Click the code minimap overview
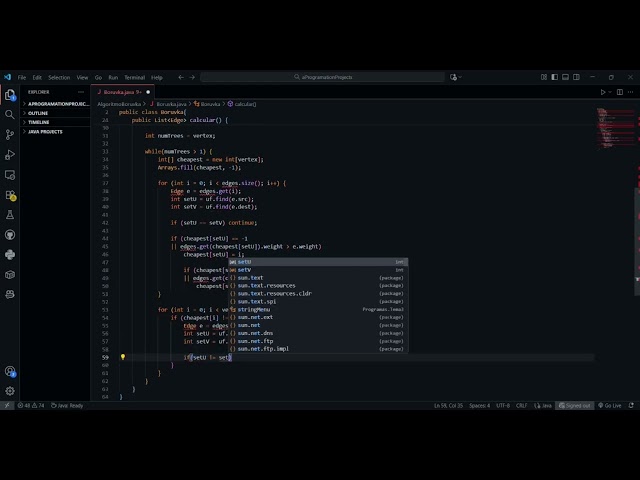 (615, 129)
